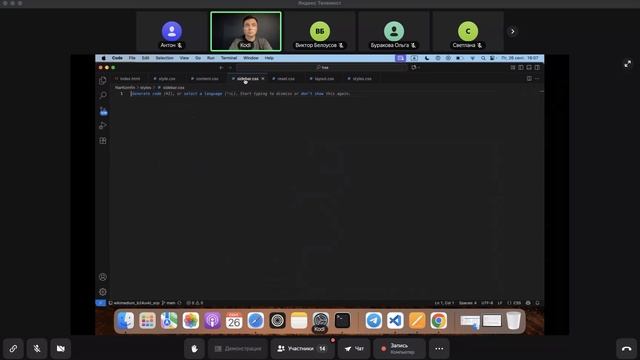640x360 pixels.
Task: Open the Selection menu
Action: (x=164, y=58)
